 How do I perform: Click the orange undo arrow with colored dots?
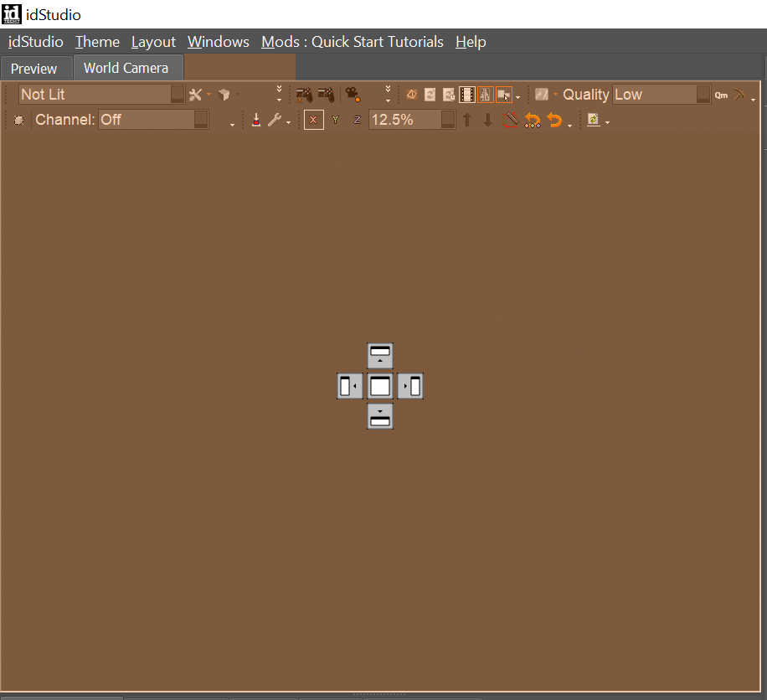point(533,120)
